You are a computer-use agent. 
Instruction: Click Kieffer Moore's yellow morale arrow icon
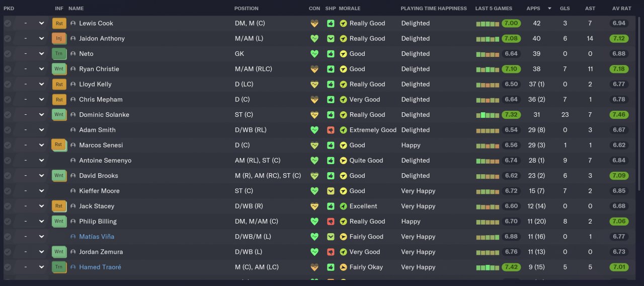[x=344, y=191]
